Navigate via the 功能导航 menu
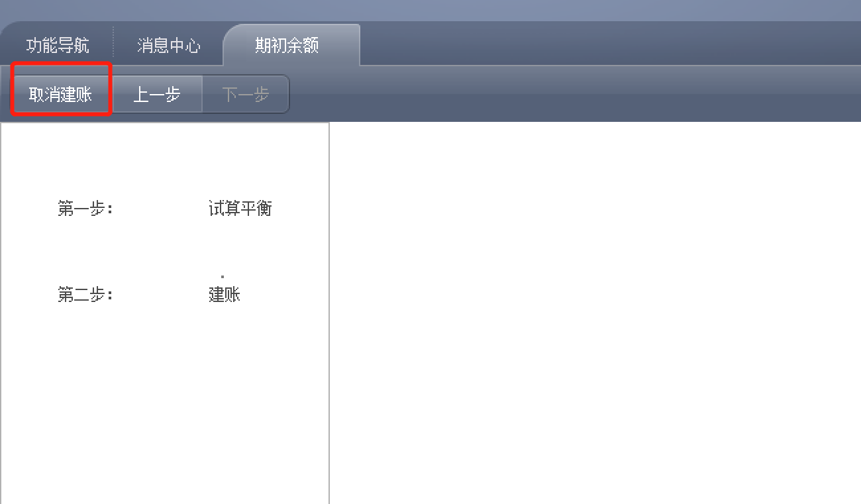 pos(56,46)
